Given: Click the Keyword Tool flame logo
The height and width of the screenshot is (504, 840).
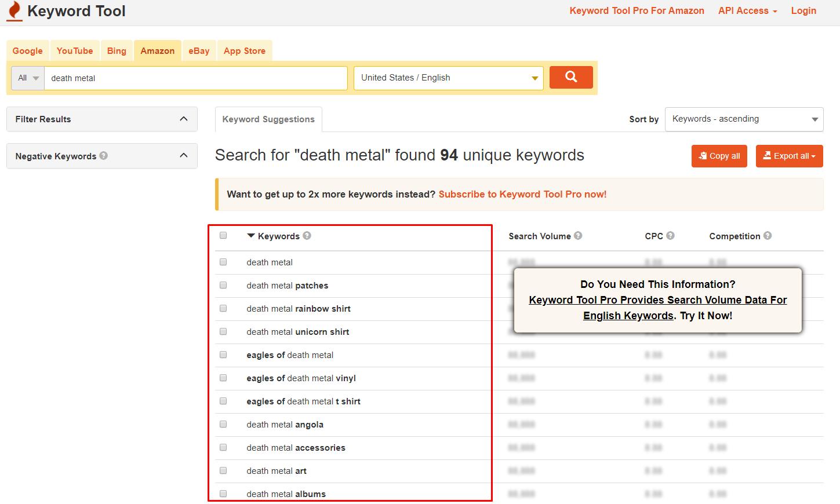Looking at the screenshot, I should [14, 11].
